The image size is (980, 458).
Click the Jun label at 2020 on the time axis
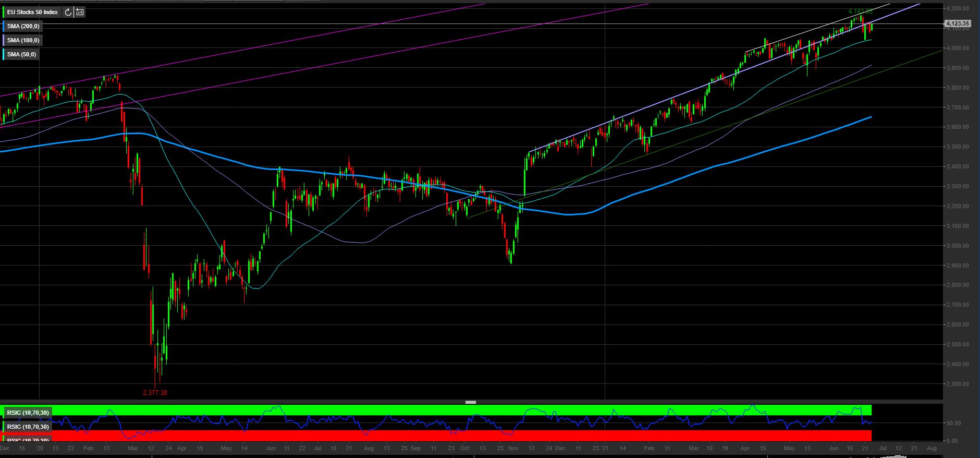pos(271,448)
